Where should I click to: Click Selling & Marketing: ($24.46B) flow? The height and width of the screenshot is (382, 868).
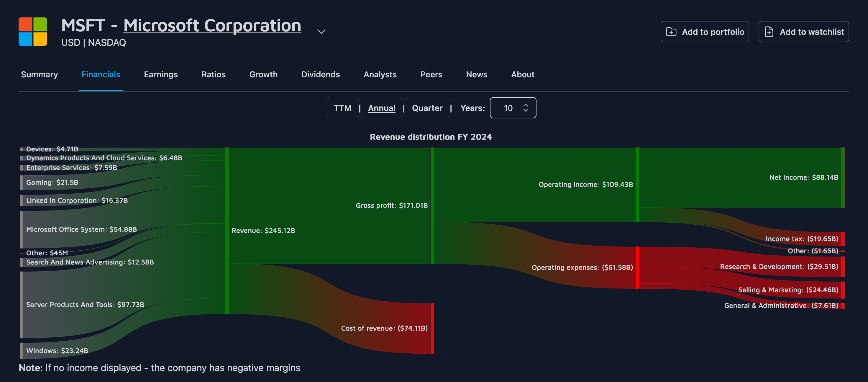[788, 290]
